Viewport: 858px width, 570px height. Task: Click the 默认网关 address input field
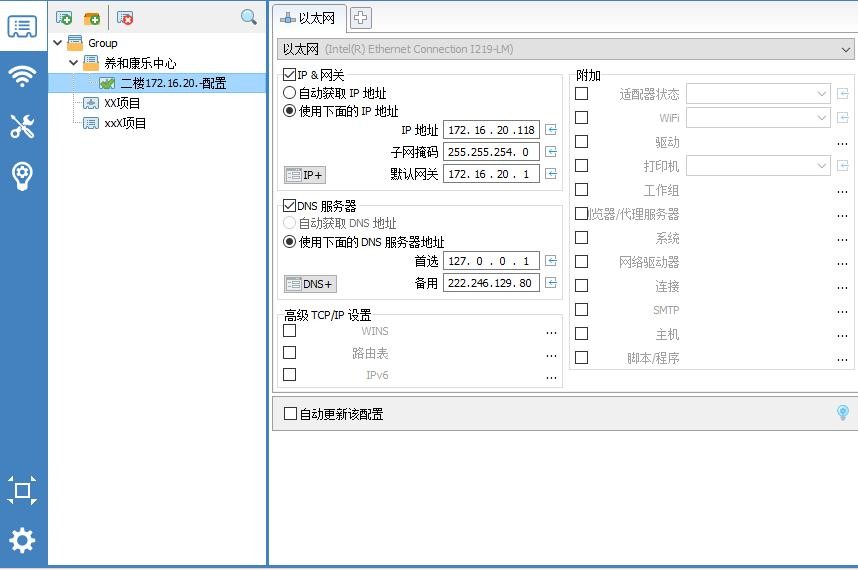[490, 174]
